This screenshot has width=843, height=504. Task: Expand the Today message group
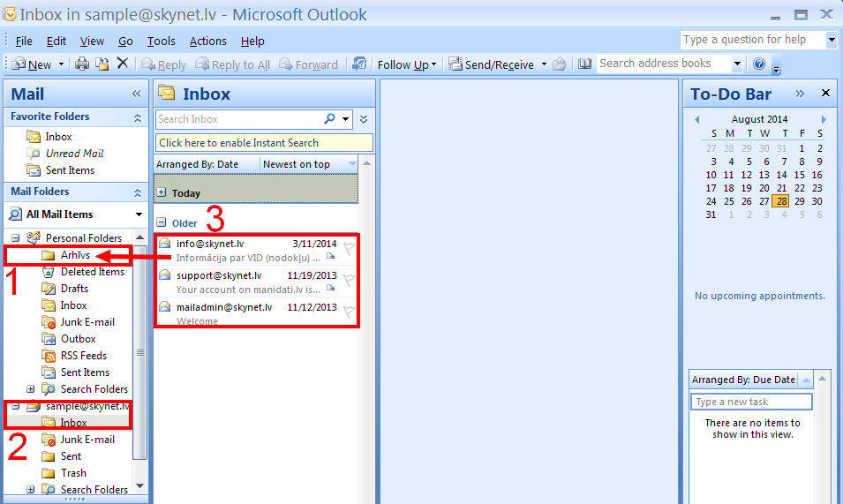162,192
